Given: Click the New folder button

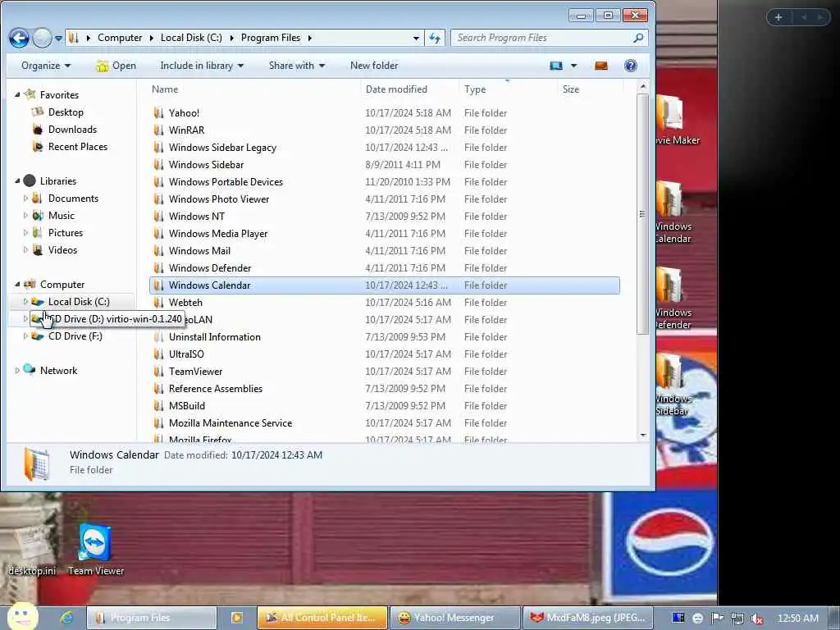Looking at the screenshot, I should click(374, 66).
